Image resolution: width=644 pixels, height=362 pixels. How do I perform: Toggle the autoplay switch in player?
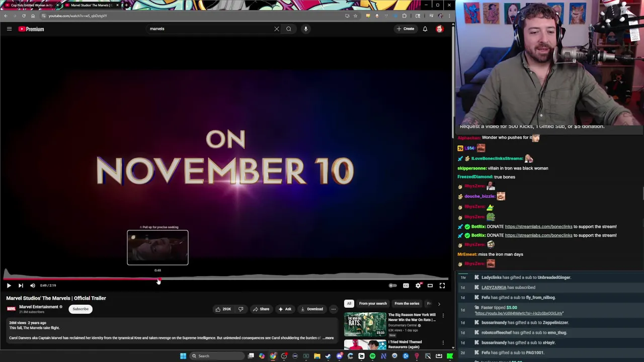click(x=392, y=286)
